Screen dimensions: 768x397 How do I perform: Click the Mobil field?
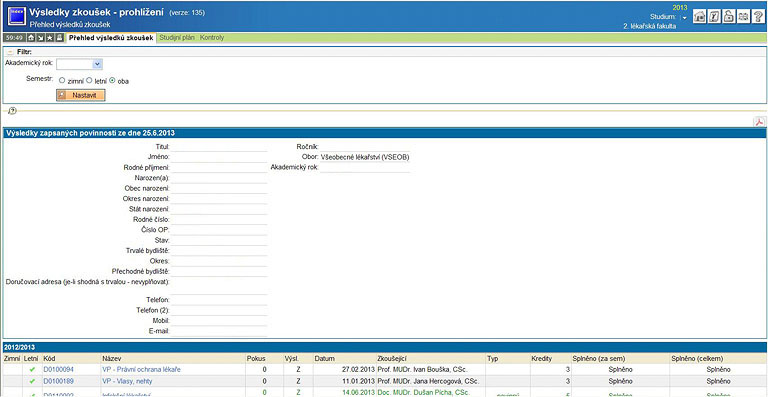(219, 321)
